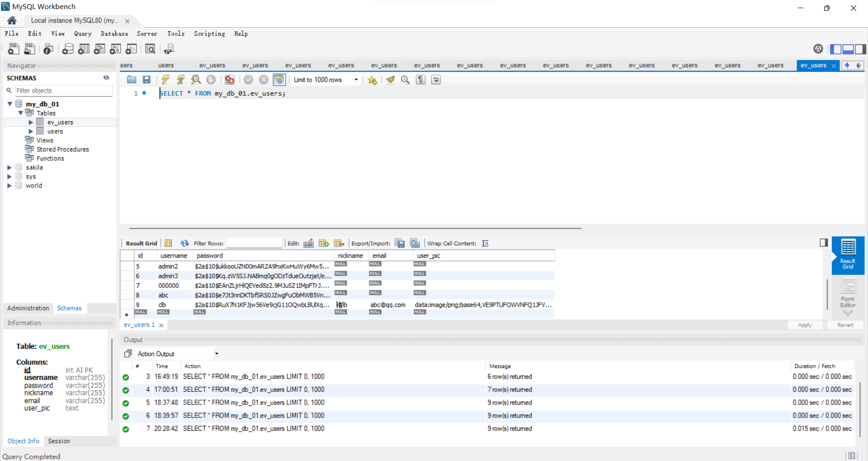Create a new schema icon
The image size is (868, 461).
68,49
